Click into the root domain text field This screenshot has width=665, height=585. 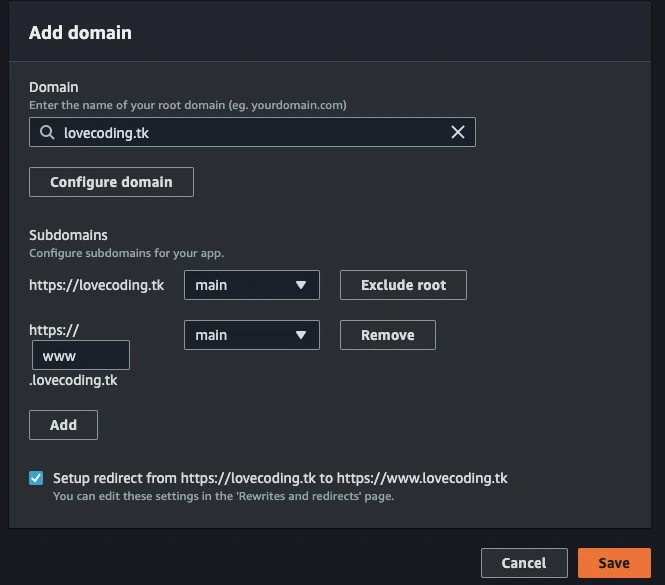(250, 132)
